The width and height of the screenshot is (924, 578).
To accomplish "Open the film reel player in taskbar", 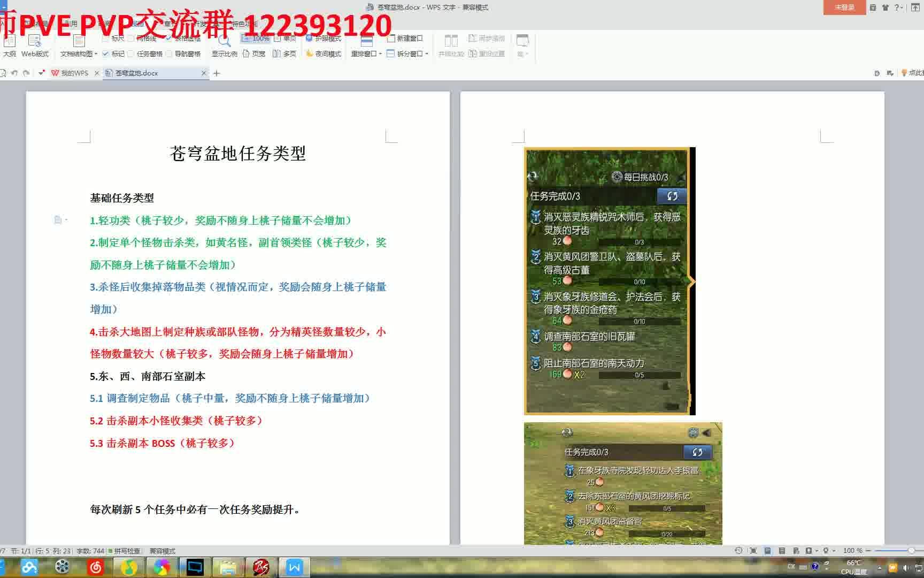I will [x=63, y=567].
